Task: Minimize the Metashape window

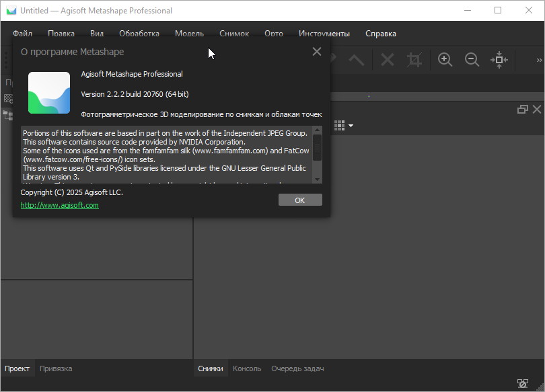Action: 468,10
